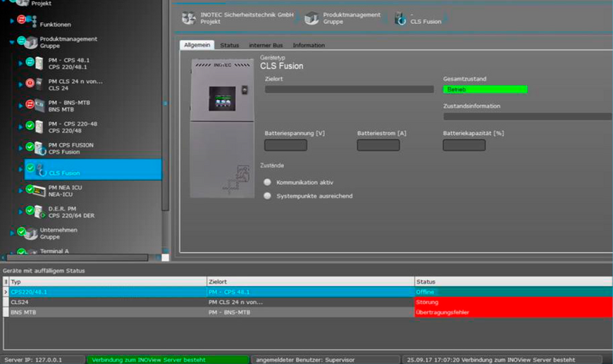The height and width of the screenshot is (364, 613).
Task: Expand the Unternehmen Gruppe tree node
Action: 12,233
